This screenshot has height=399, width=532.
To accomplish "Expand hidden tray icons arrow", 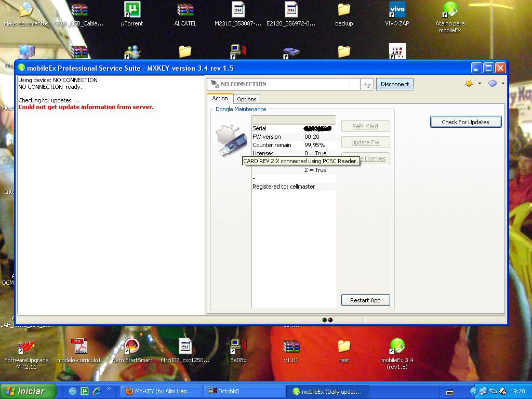I will click(x=474, y=391).
